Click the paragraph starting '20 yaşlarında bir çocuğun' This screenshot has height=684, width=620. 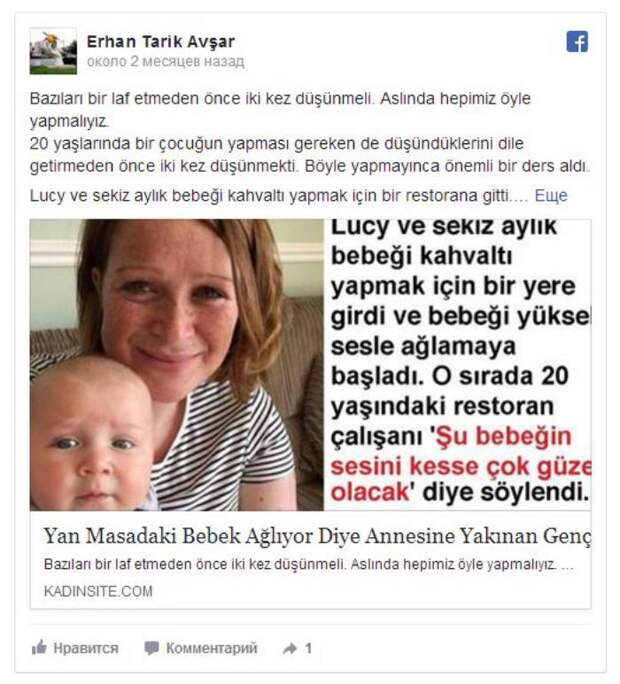[x=309, y=154]
